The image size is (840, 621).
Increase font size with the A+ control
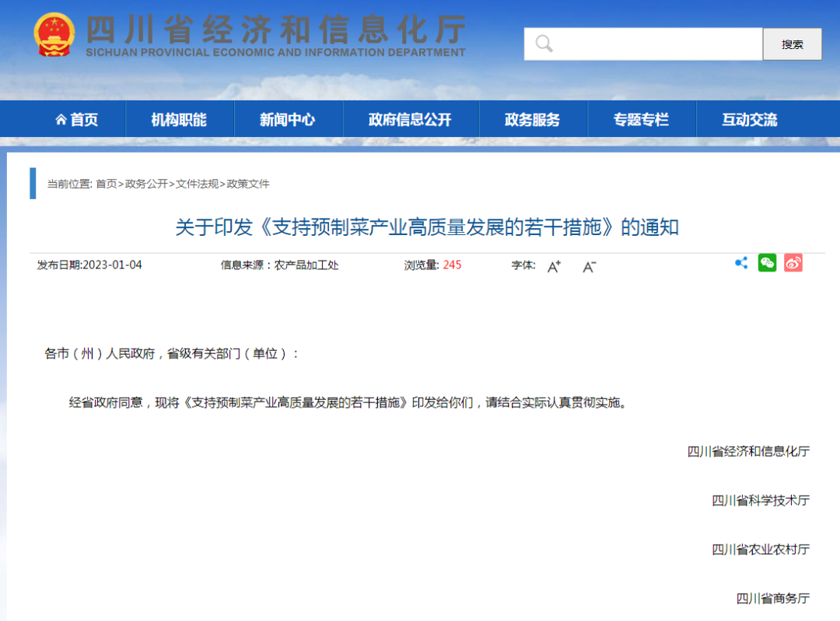(x=553, y=265)
